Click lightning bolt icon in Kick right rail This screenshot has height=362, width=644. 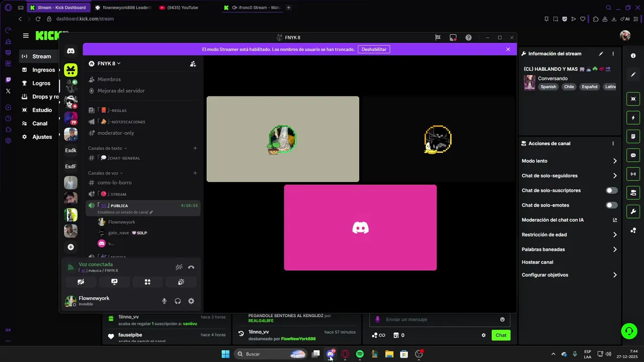pyautogui.click(x=633, y=118)
